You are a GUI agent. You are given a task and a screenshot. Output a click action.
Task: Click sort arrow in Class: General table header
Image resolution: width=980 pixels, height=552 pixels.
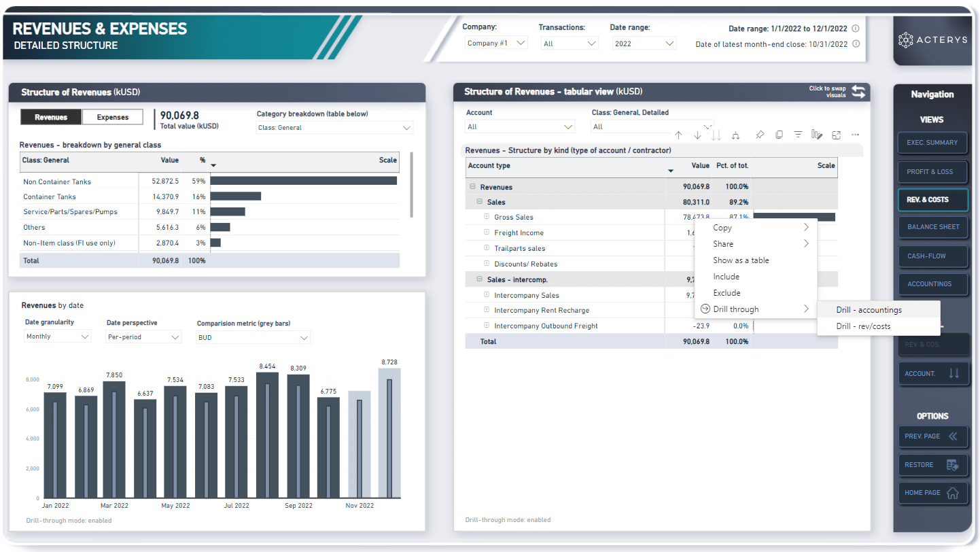click(x=213, y=166)
